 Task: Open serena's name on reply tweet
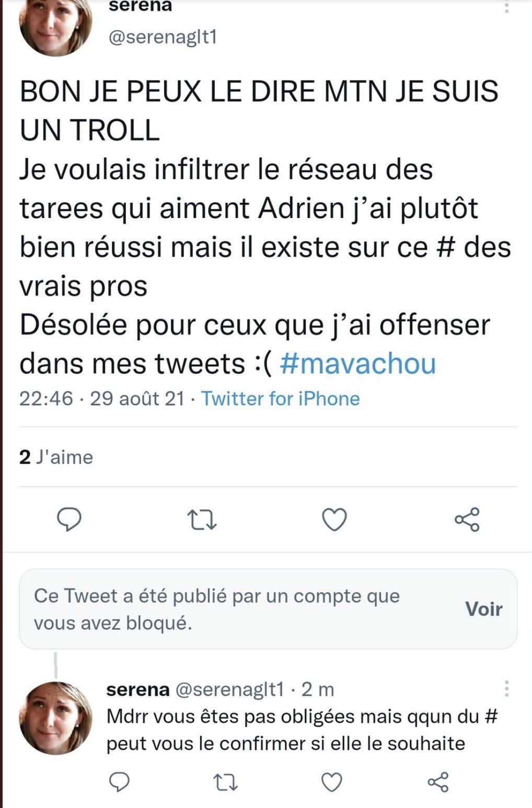click(x=138, y=689)
